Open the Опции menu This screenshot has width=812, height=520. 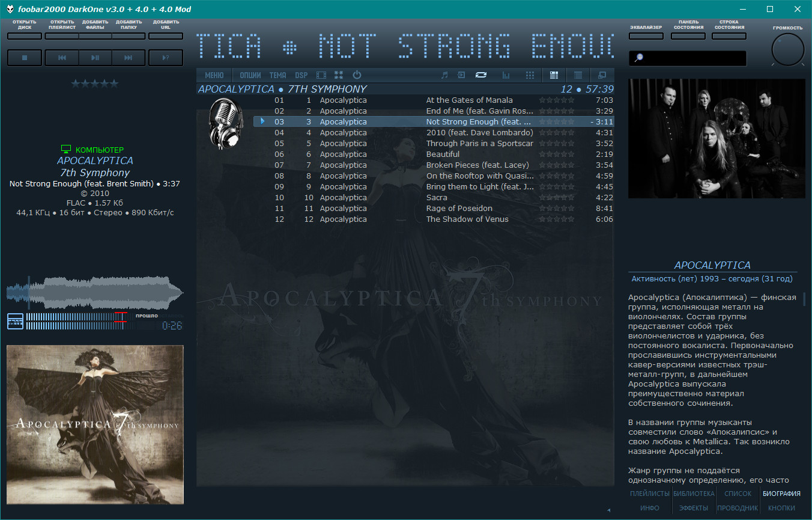250,75
